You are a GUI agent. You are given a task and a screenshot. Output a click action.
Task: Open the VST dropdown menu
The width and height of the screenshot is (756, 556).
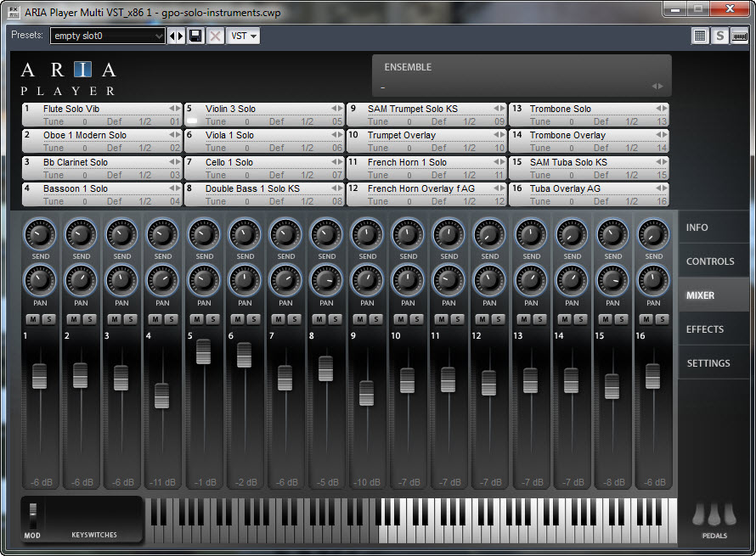(244, 37)
